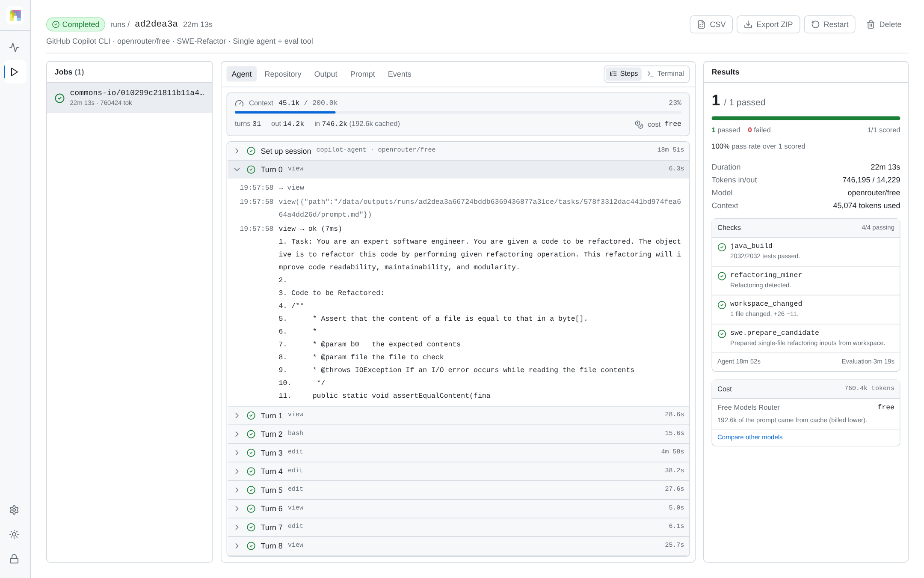
Task: Click '45,074 tokens used' value
Action: [866, 206]
